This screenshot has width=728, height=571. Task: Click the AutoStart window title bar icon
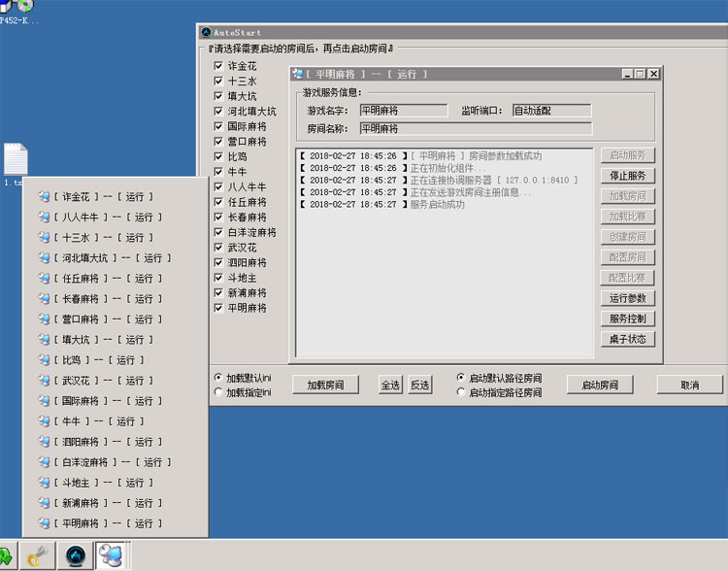click(205, 33)
